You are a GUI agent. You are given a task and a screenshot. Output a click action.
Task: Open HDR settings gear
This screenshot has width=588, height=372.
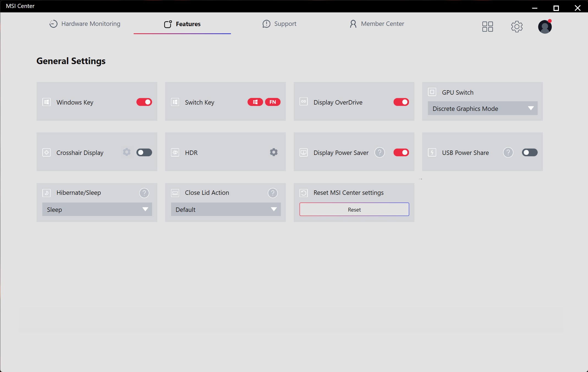[274, 152]
